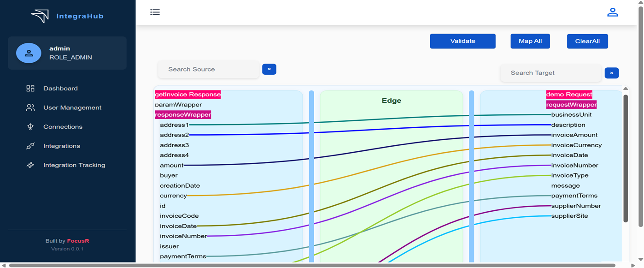Navigate to Integrations
Screen dimensions: 644x268
coord(61,146)
